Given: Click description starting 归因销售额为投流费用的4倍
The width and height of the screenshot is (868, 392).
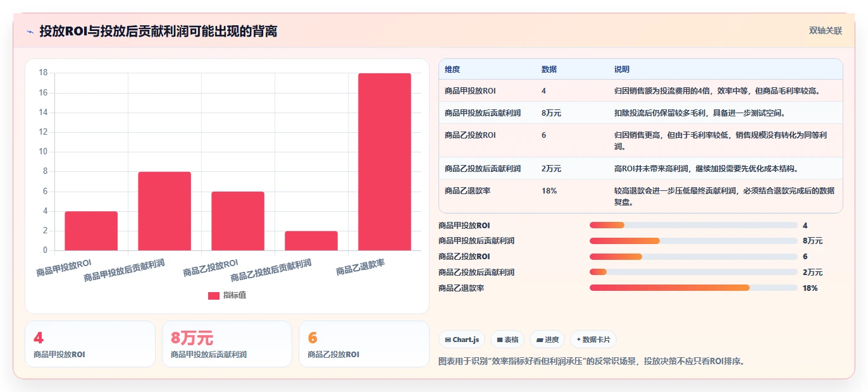Looking at the screenshot, I should (717, 91).
